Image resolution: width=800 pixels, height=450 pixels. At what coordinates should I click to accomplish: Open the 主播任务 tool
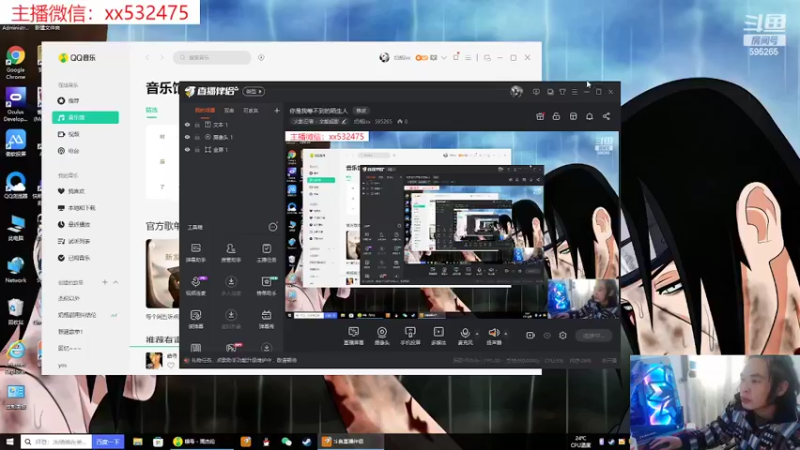point(266,253)
